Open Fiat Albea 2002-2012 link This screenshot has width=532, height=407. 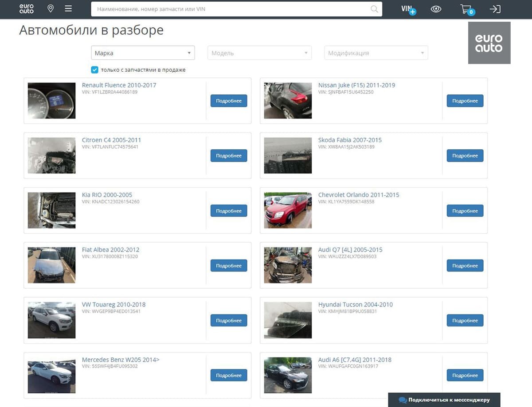[x=111, y=250]
